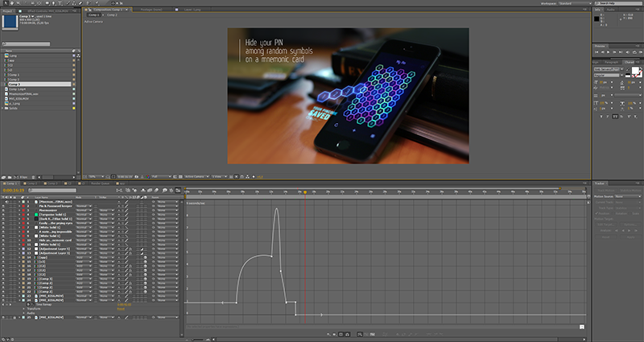Image resolution: width=644 pixels, height=342 pixels.
Task: Toggle All Caps in Character panel
Action: 615,117
